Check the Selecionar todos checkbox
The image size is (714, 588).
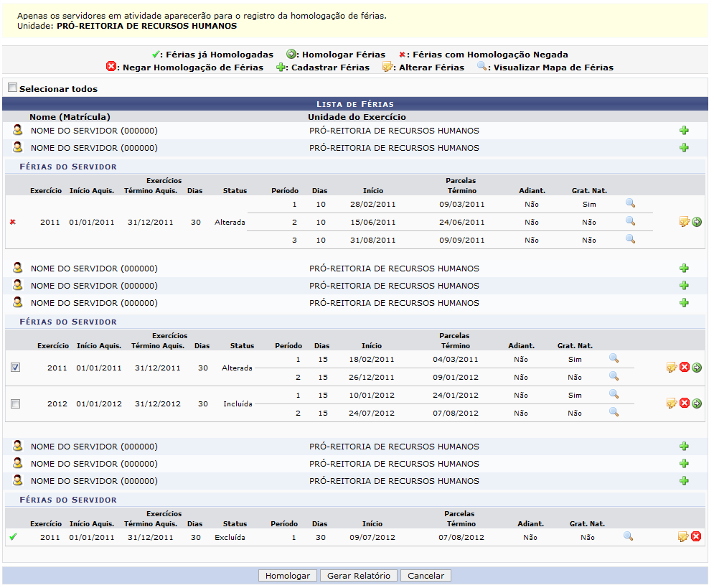[x=12, y=88]
